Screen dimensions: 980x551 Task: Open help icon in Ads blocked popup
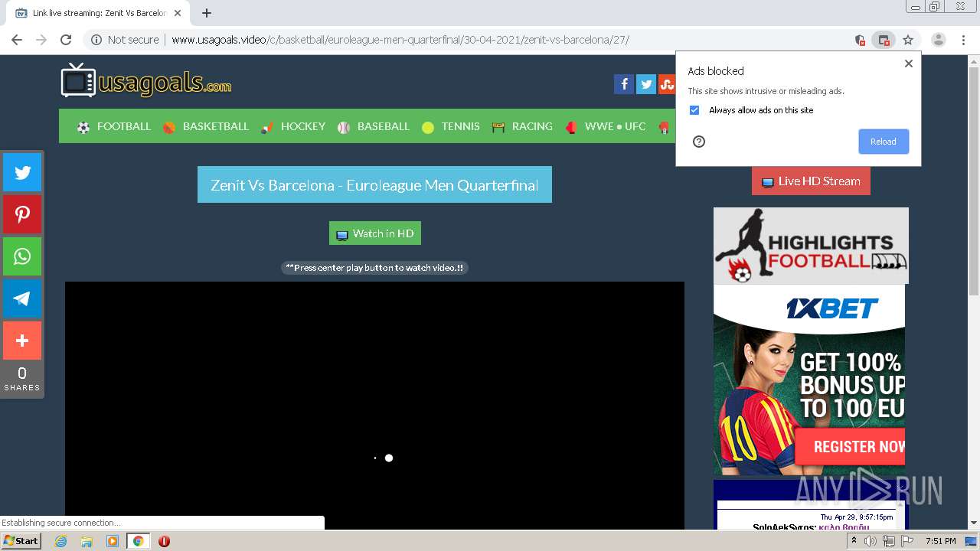click(698, 142)
